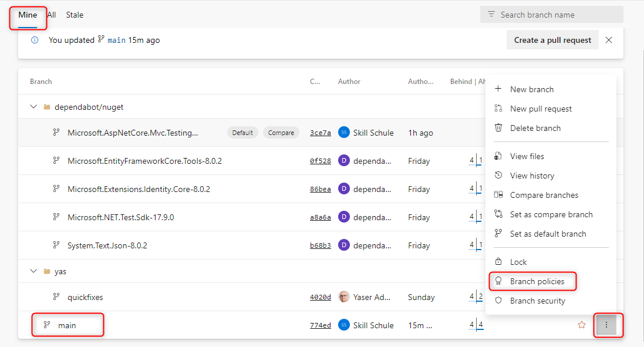This screenshot has width=644, height=347.
Task: Collapse the dependabot/nuget folder
Action: click(33, 107)
